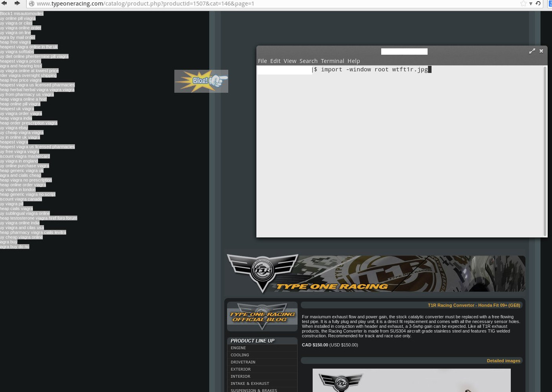Click the 'uy from pharmacy us viagra' link

pos(27,94)
